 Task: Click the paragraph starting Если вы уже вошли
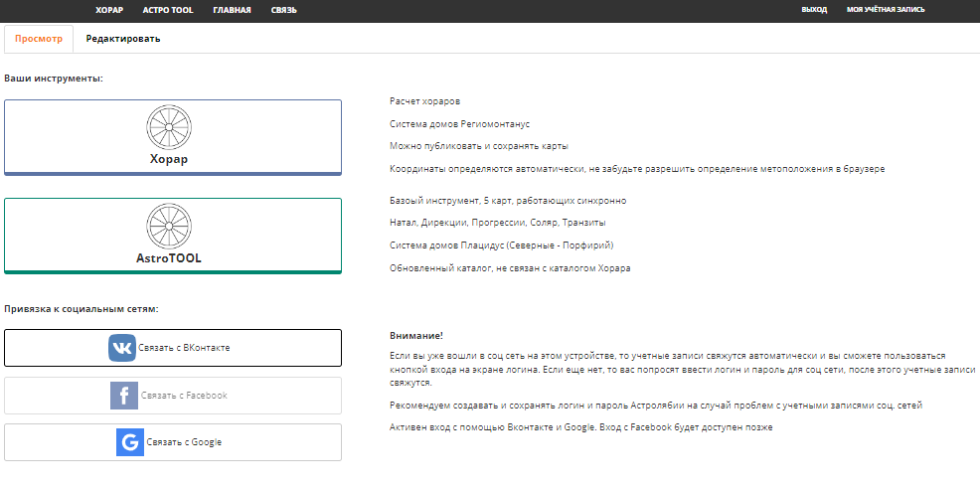682,369
